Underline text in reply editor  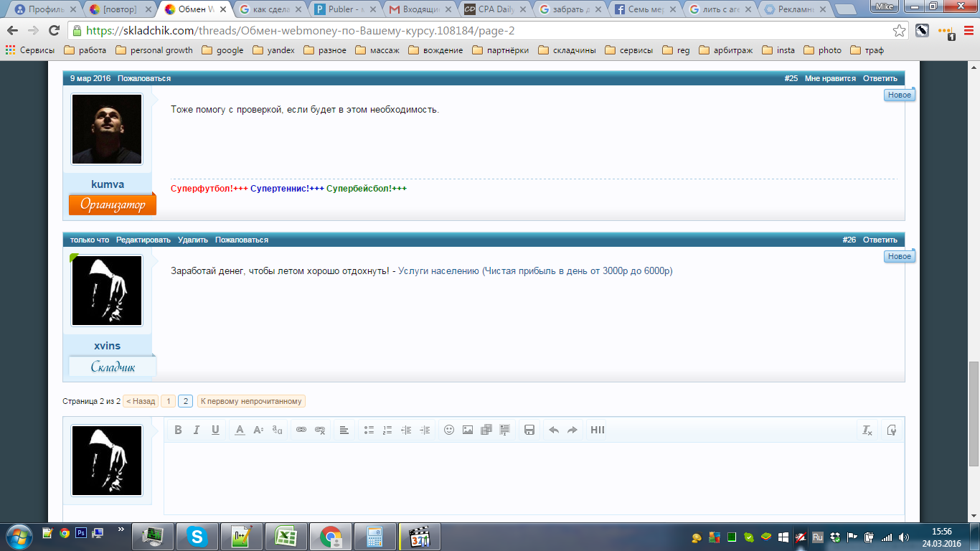pyautogui.click(x=215, y=430)
